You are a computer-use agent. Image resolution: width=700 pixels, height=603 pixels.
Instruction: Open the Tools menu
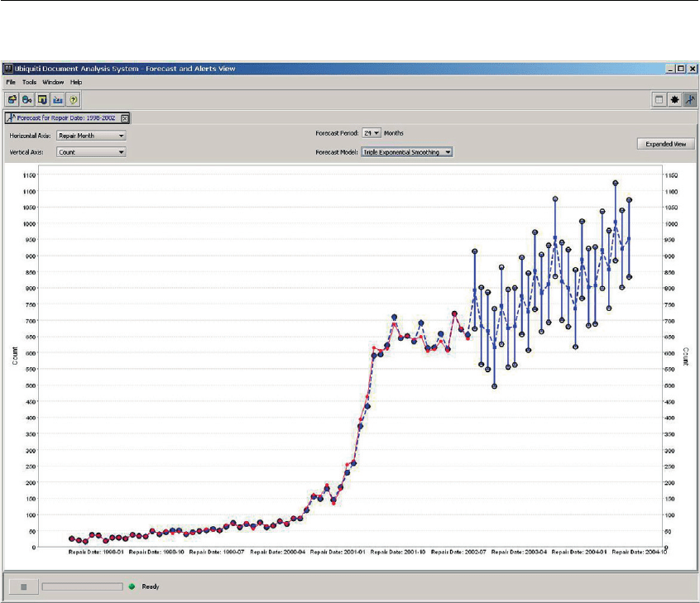[x=29, y=83]
